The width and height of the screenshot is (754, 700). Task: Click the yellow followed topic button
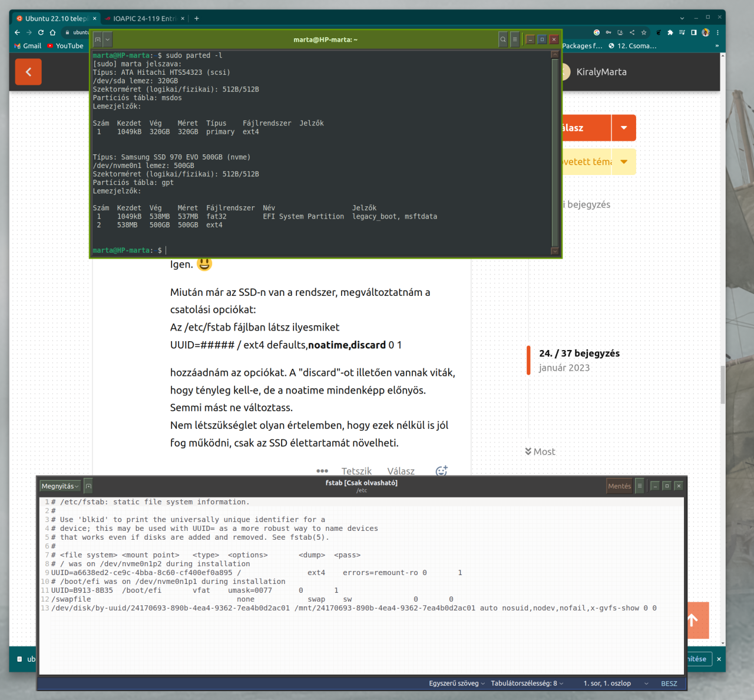(587, 162)
